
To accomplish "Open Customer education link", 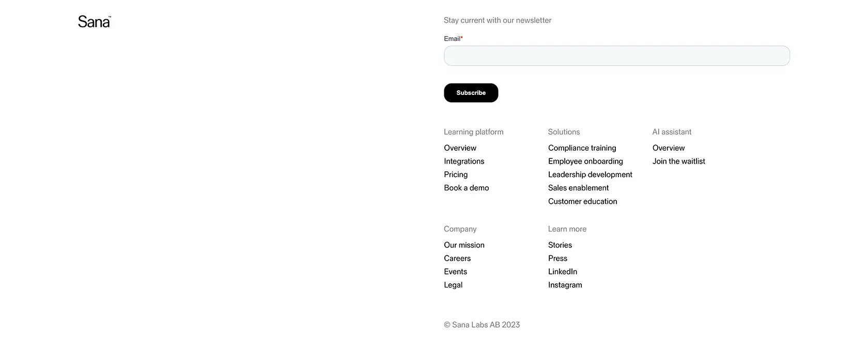I will click(x=582, y=202).
